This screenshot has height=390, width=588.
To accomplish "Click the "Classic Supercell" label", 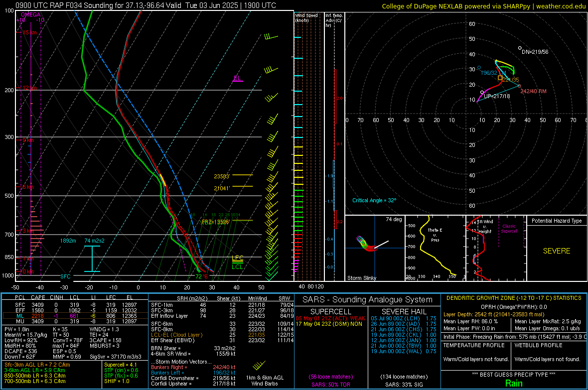I will coord(509,229).
